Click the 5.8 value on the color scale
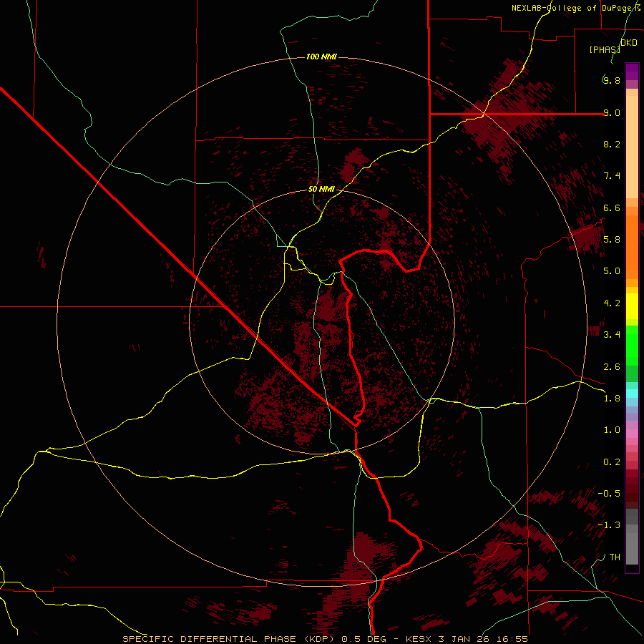Viewport: 644px width, 644px height. (612, 239)
